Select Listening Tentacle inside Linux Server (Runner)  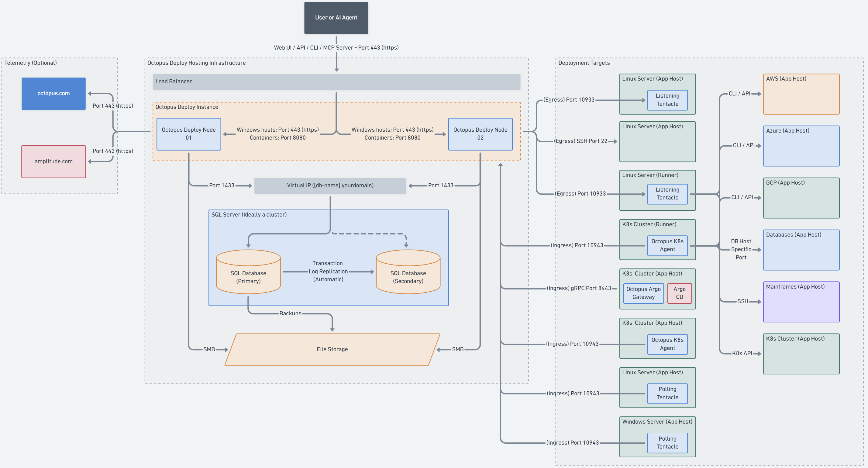(667, 194)
